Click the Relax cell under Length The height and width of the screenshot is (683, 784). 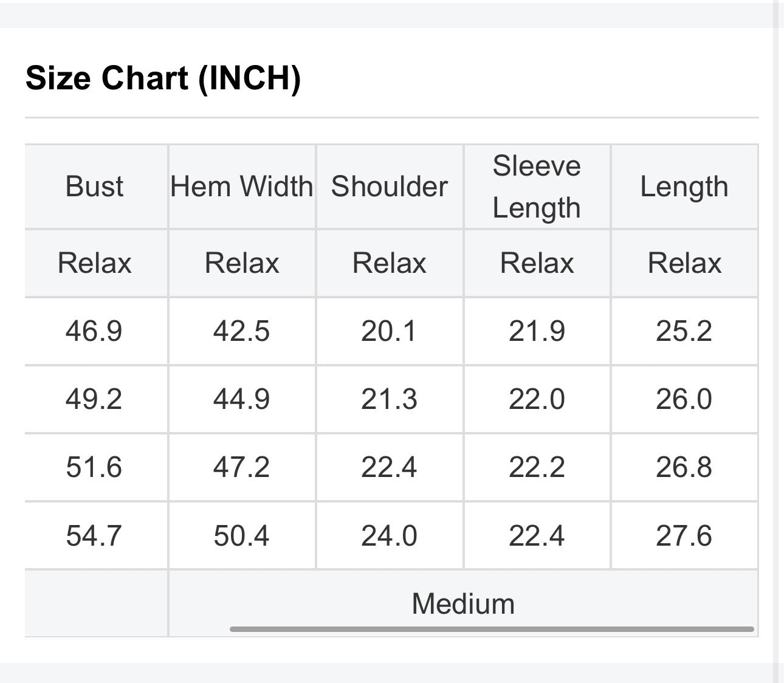(x=684, y=263)
